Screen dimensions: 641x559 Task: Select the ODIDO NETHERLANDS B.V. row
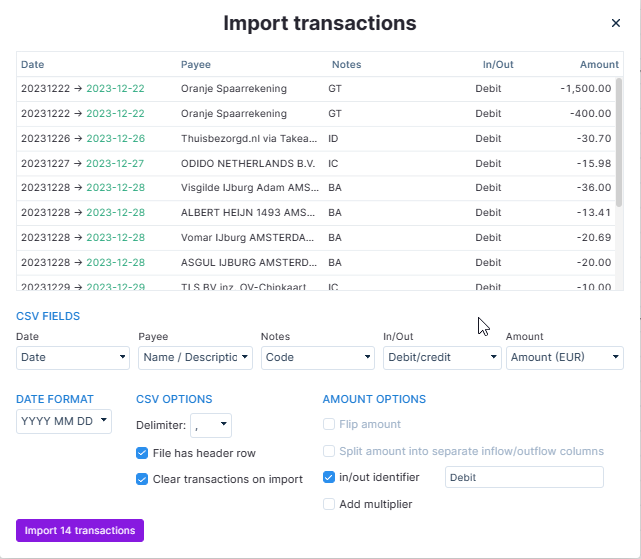[250, 162]
